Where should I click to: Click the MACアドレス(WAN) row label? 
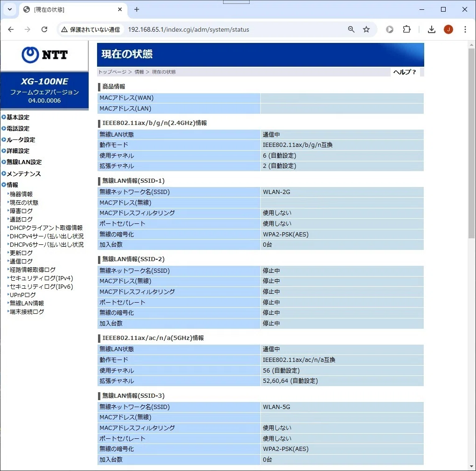click(x=126, y=98)
